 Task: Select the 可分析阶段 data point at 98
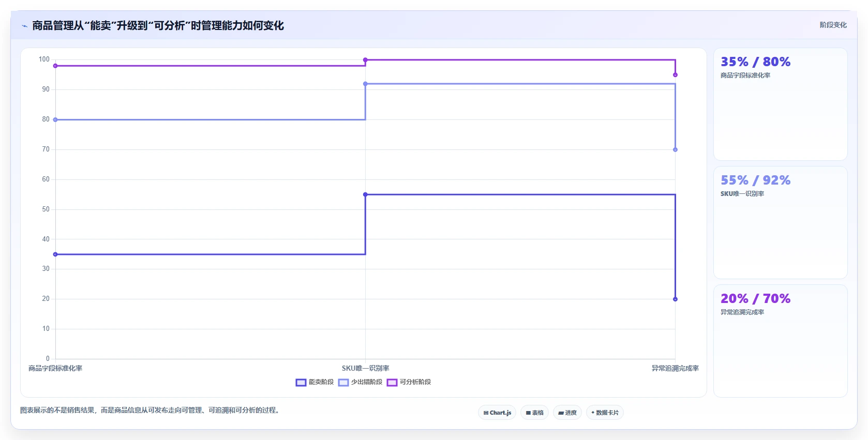tap(55, 66)
